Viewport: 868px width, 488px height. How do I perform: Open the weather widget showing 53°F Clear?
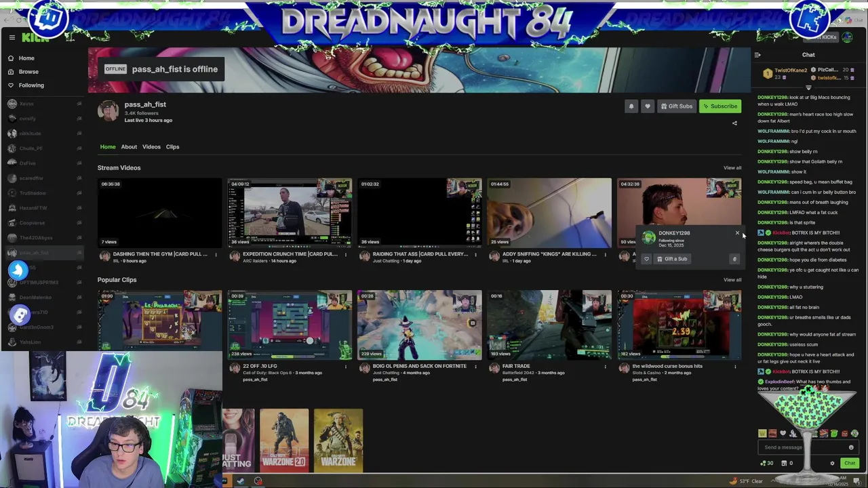click(x=746, y=481)
